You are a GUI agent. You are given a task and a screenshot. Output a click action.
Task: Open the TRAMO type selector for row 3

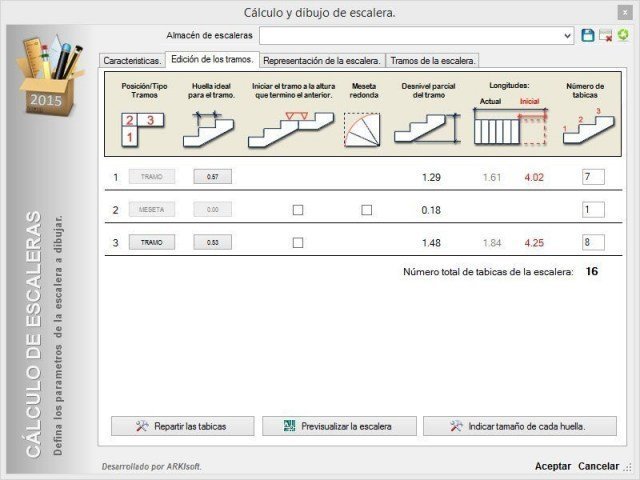152,242
